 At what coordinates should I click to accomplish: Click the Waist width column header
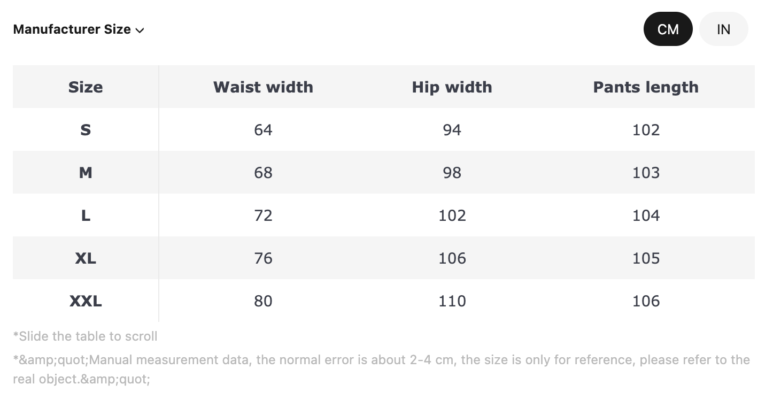(x=263, y=87)
